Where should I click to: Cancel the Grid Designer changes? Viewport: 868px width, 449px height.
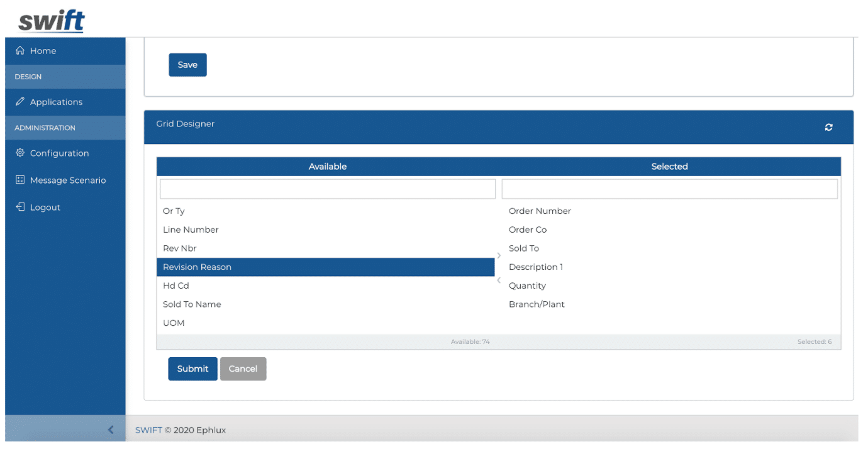pos(243,369)
